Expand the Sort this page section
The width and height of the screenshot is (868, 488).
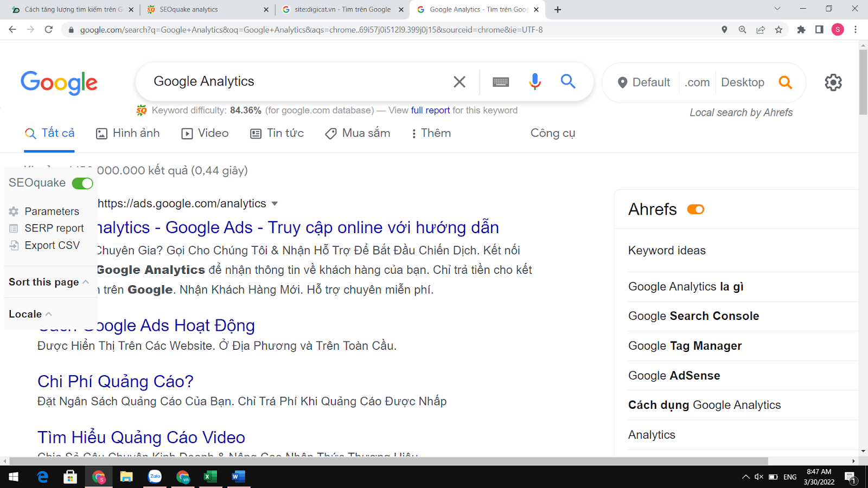coord(48,282)
